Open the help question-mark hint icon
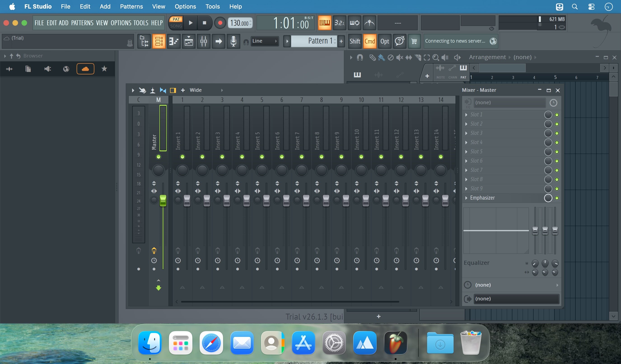This screenshot has width=621, height=364. pos(399,41)
